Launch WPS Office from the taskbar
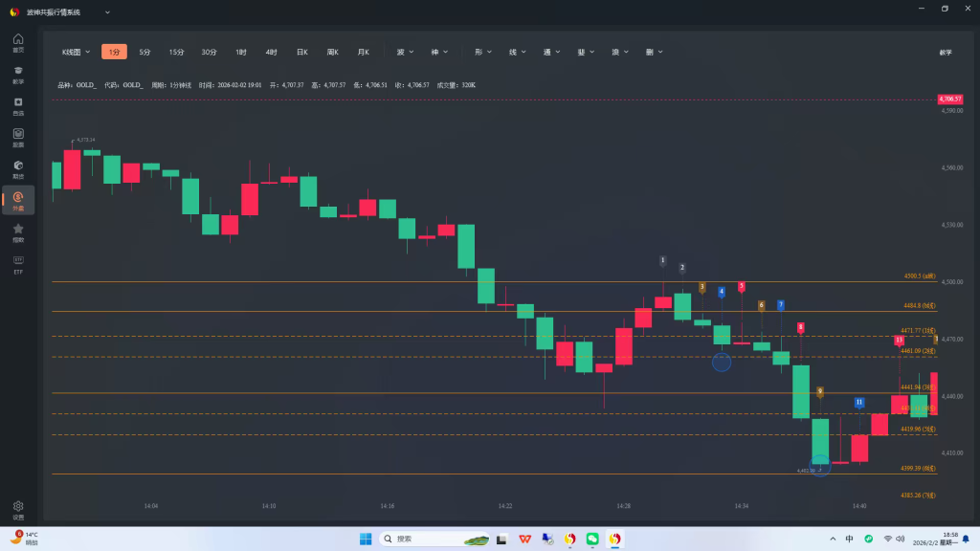 coord(525,539)
